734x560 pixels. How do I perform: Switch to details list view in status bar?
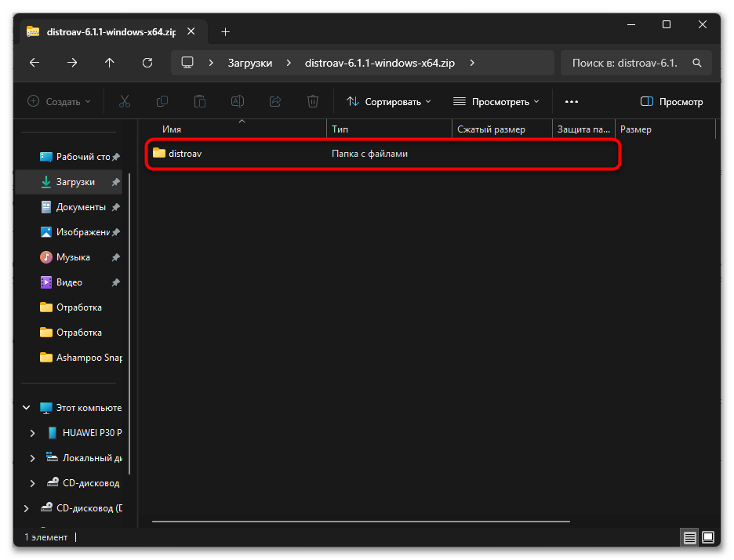tap(689, 537)
